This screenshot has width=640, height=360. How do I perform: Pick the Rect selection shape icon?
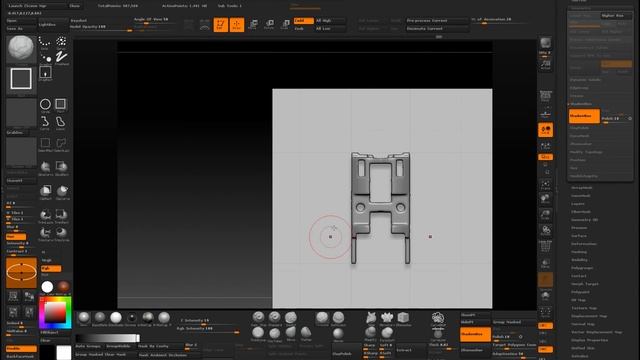(x=61, y=105)
